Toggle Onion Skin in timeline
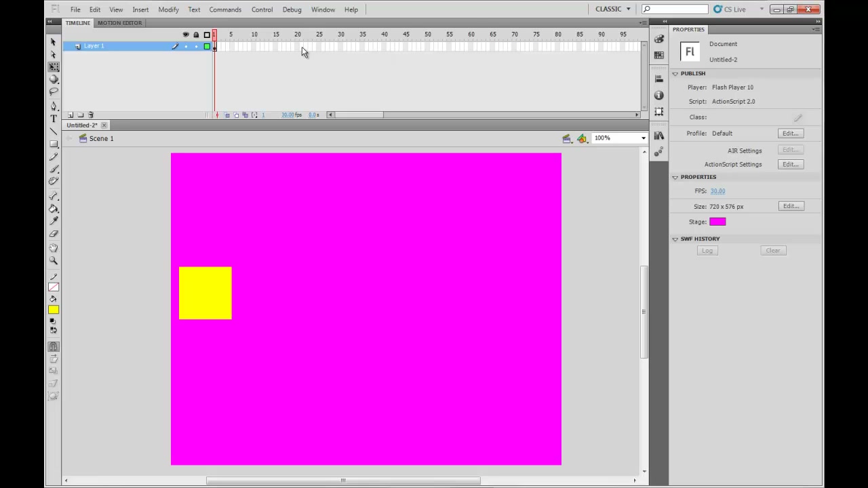 (x=227, y=115)
